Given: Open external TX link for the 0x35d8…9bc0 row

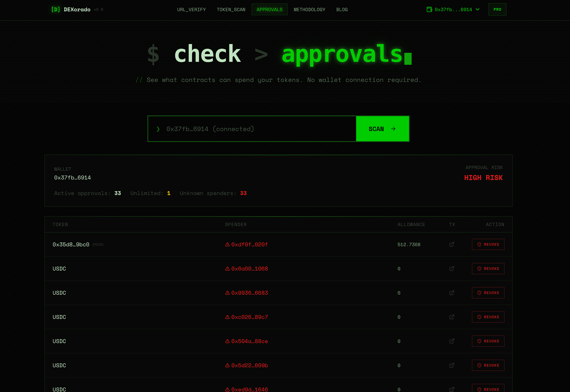Looking at the screenshot, I should [452, 244].
